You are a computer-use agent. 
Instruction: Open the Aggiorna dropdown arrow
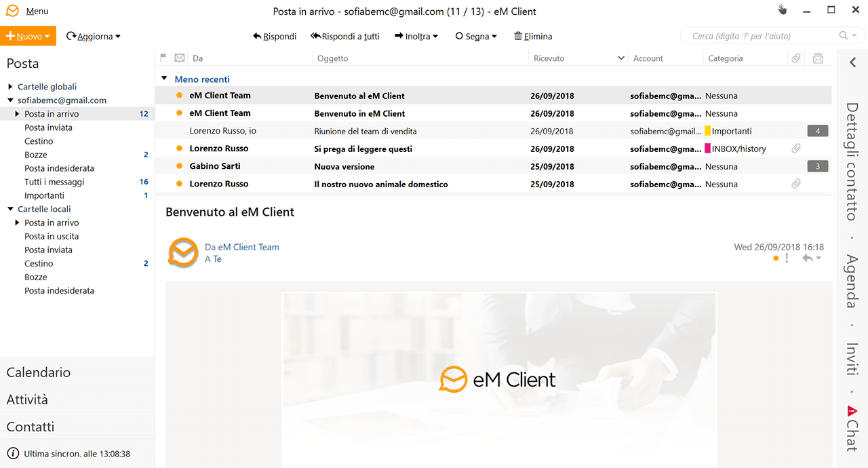pyautogui.click(x=118, y=37)
